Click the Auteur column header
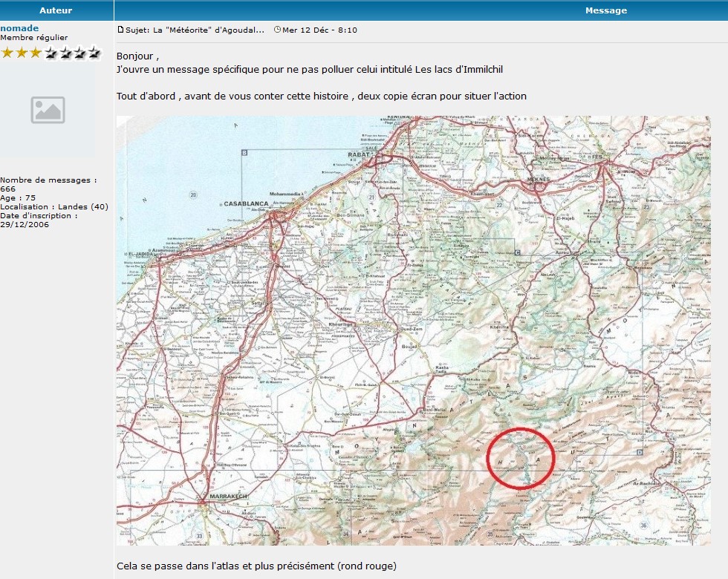The height and width of the screenshot is (579, 728). pos(56,10)
